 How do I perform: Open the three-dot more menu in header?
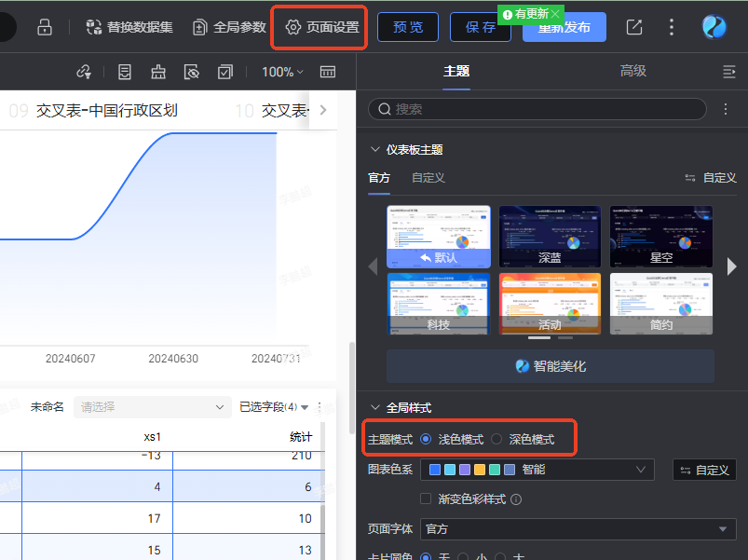point(672,27)
